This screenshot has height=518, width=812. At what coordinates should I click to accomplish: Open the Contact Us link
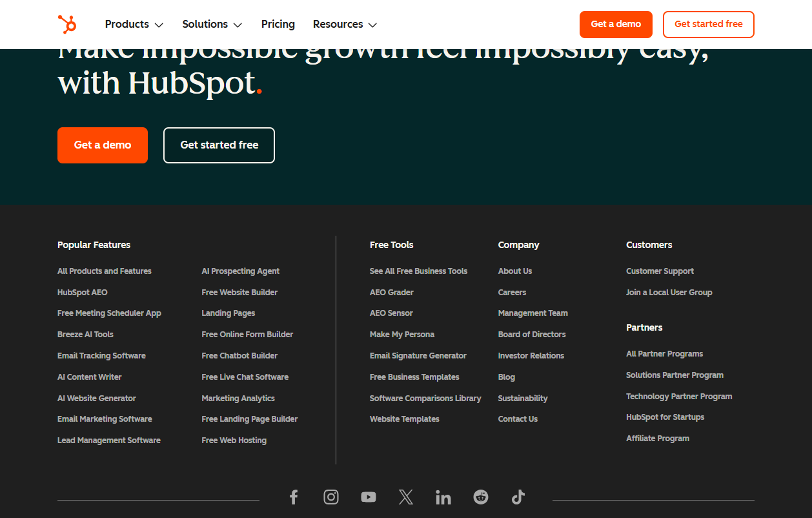pos(518,419)
